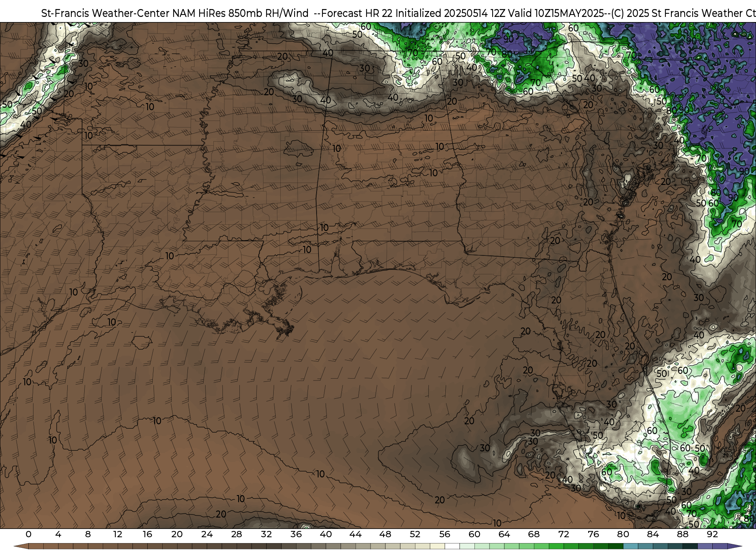Click the purple right arrow end of the colorbar
Viewport: 756px width, 551px height.
[734, 546]
